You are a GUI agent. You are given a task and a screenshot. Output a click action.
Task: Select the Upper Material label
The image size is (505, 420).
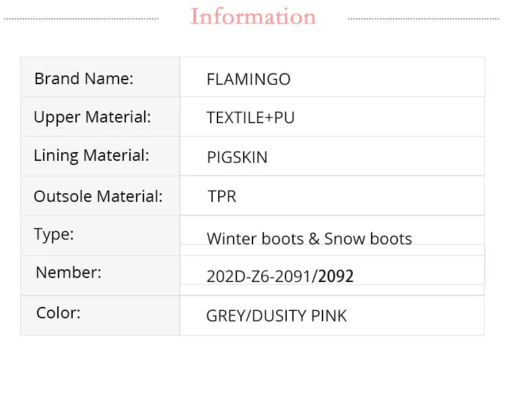coord(92,117)
